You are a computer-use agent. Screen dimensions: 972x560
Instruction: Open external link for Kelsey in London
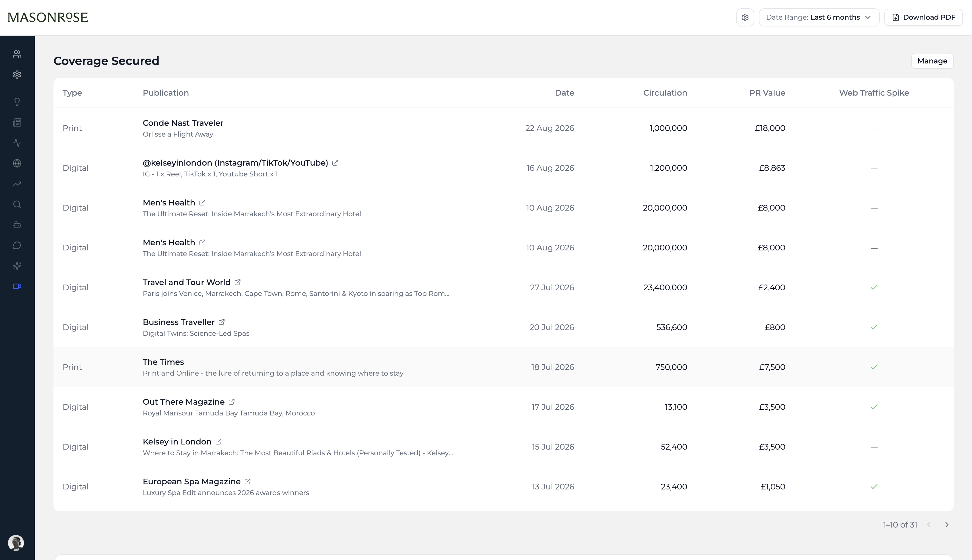pyautogui.click(x=219, y=442)
